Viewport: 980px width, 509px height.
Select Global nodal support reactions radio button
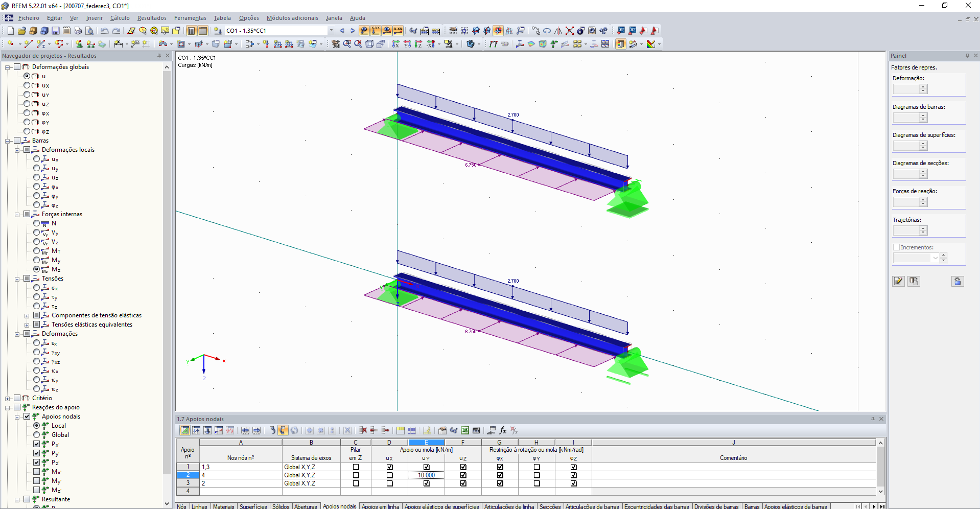click(x=37, y=435)
